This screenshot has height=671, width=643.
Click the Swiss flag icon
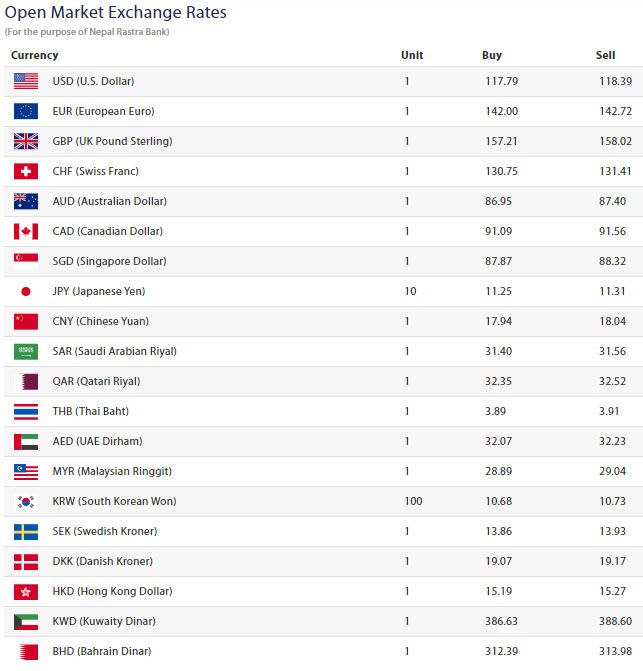click(x=26, y=171)
